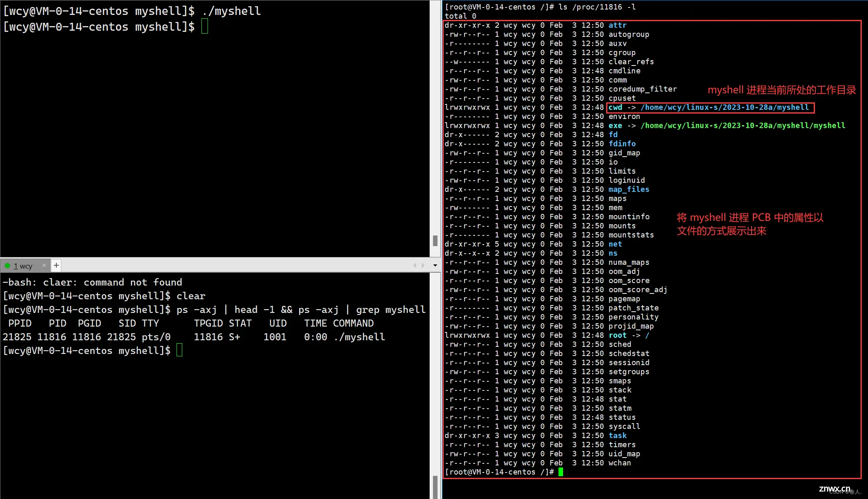Image resolution: width=868 pixels, height=499 pixels.
Task: Click the 'environ' file name
Action: [624, 116]
